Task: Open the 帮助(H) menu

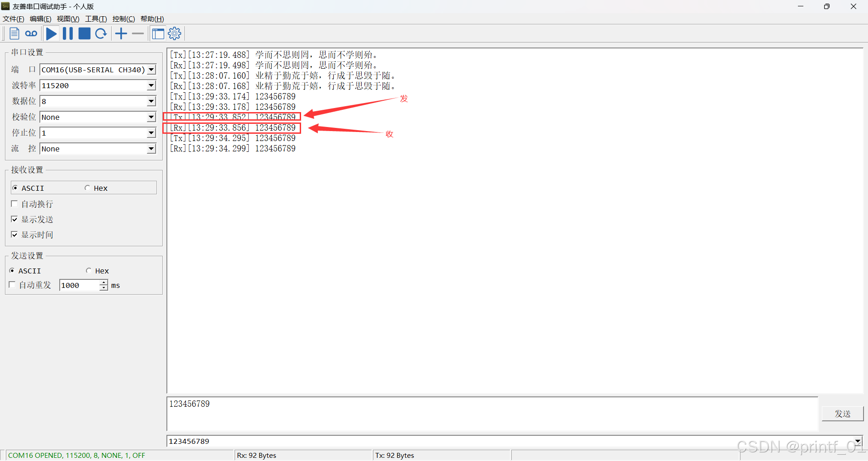Action: [x=152, y=19]
